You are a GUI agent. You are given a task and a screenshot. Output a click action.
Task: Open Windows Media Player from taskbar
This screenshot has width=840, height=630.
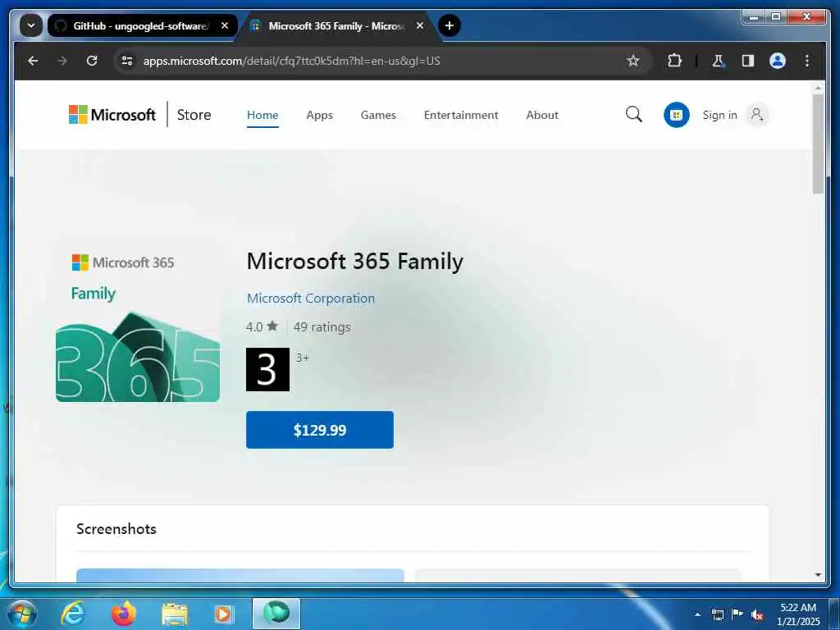coord(223,614)
